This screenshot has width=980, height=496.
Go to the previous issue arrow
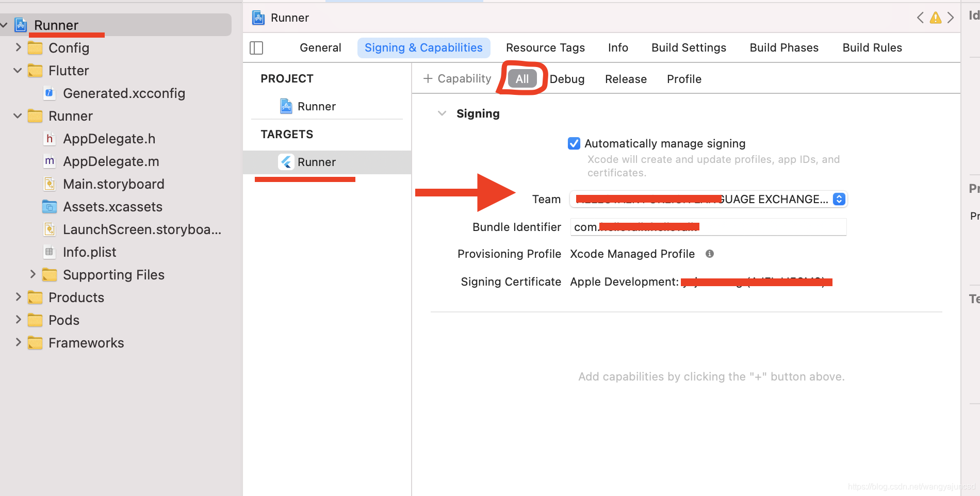pyautogui.click(x=920, y=18)
